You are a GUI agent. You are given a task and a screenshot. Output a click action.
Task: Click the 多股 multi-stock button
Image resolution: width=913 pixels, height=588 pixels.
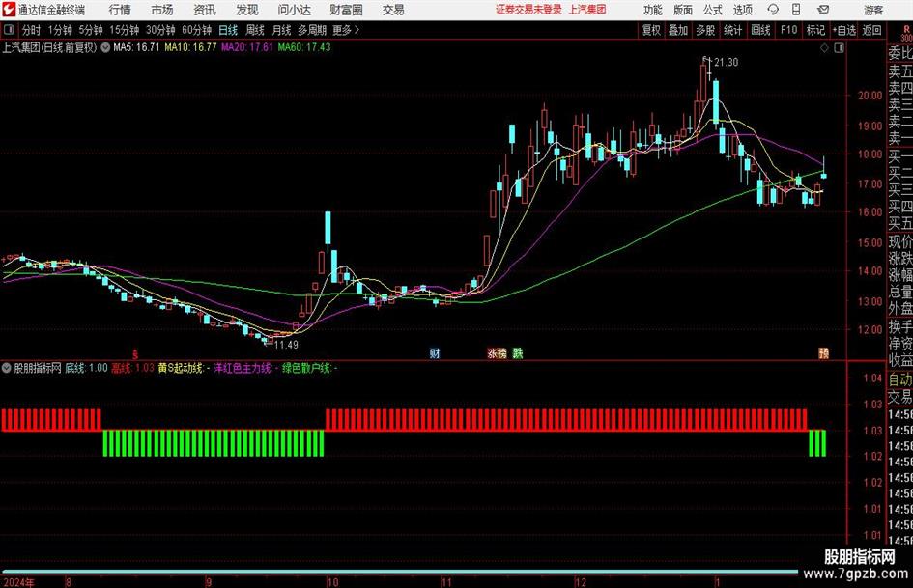(705, 30)
